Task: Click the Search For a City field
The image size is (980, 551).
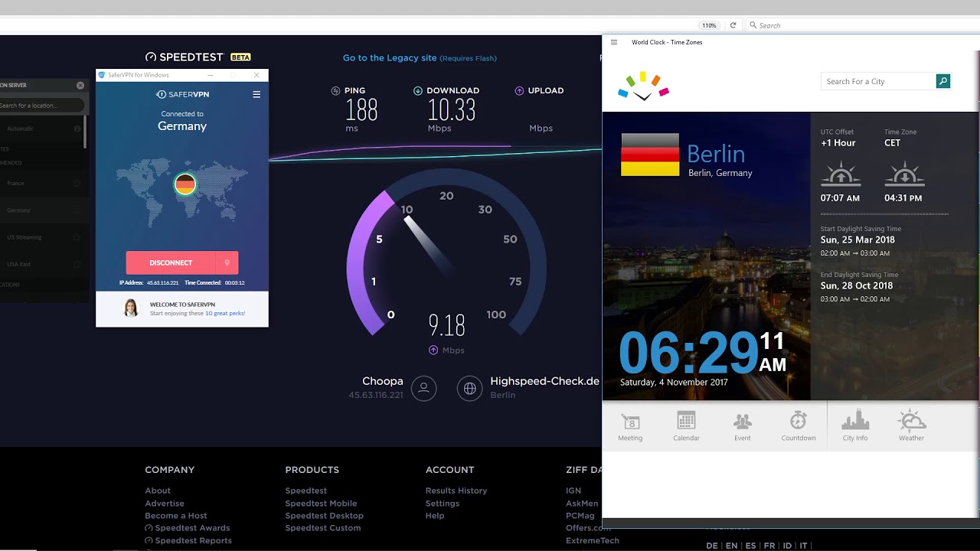Action: 878,81
